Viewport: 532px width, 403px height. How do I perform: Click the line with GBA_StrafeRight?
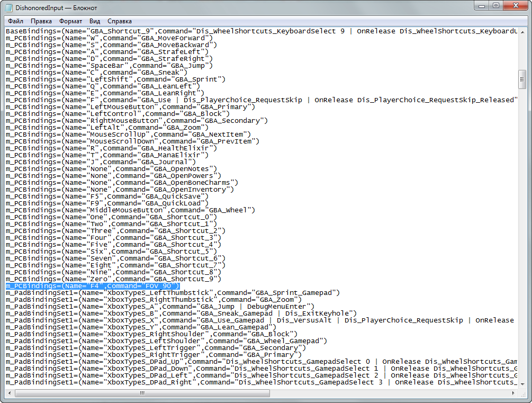pyautogui.click(x=109, y=59)
